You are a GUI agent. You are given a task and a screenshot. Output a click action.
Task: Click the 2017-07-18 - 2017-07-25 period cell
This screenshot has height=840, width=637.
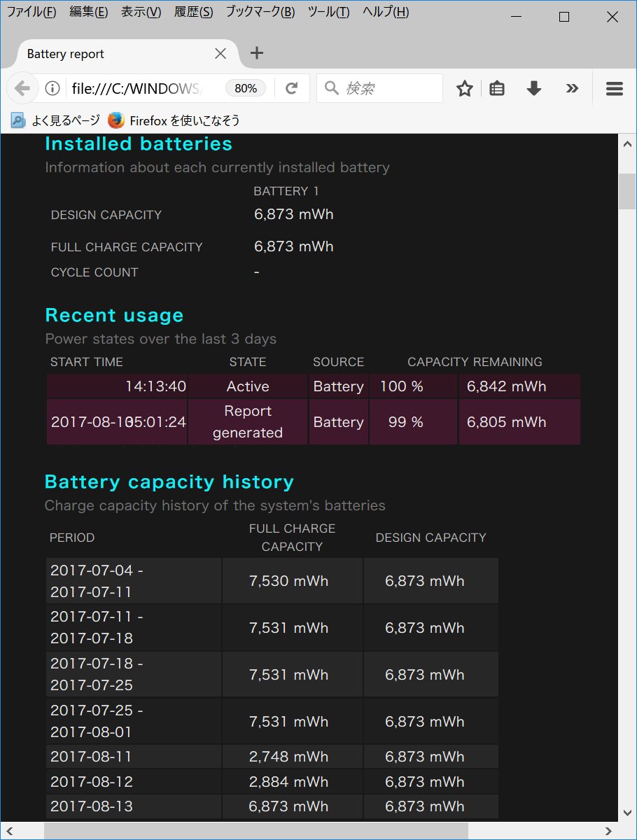[134, 675]
